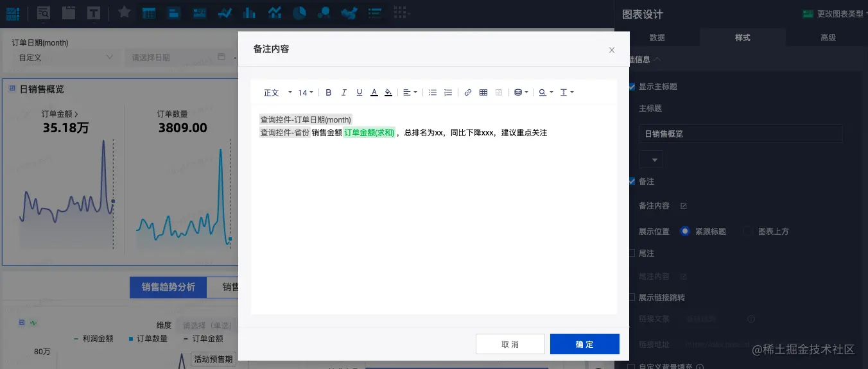Insert a pie chart
This screenshot has height=369, width=868.
click(x=299, y=12)
